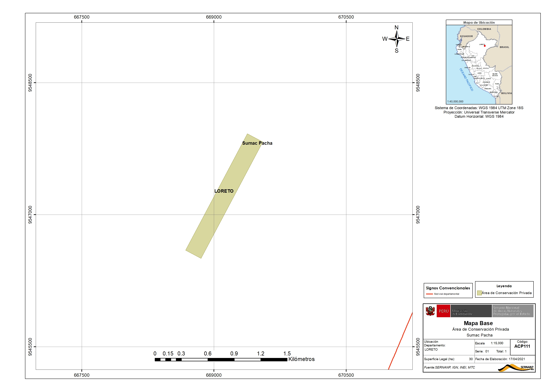Click the 'Fecha de Elaboración: 17/04/2021' text
The height and width of the screenshot is (392, 555).
point(500,359)
